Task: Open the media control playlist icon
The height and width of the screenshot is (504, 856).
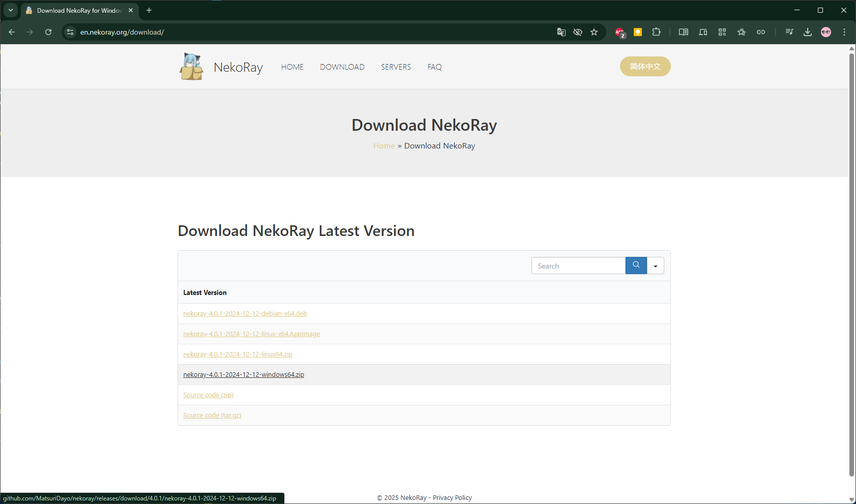Action: [789, 32]
